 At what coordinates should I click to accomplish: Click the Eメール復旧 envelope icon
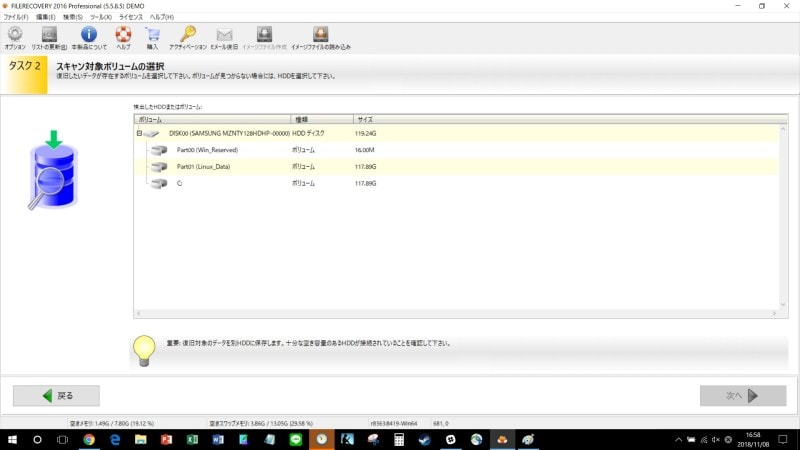224,36
